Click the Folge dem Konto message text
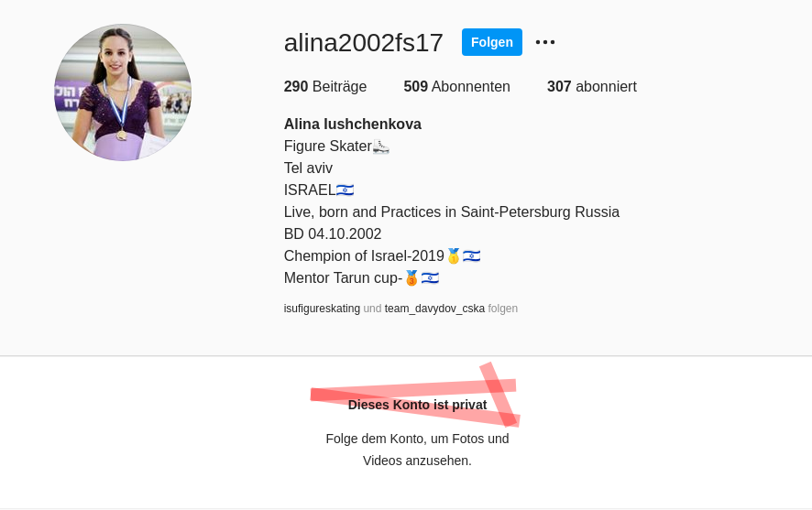Viewport: 812px width, 510px height. (417, 450)
